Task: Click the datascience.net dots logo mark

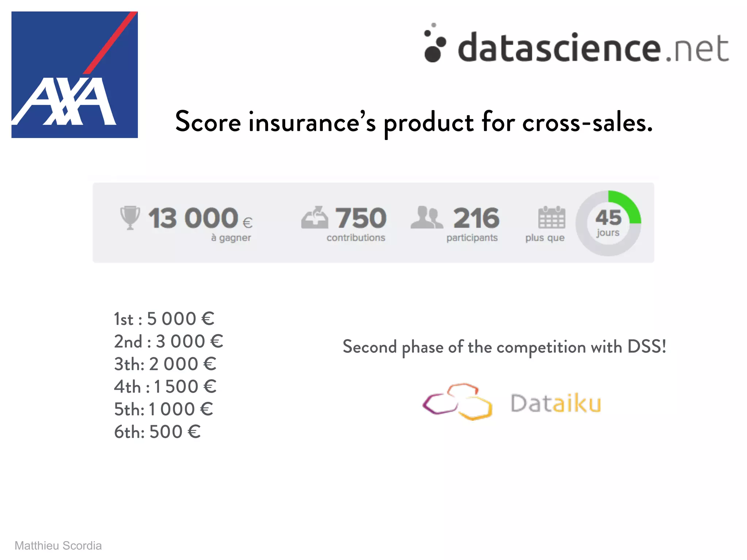Action: click(x=435, y=43)
